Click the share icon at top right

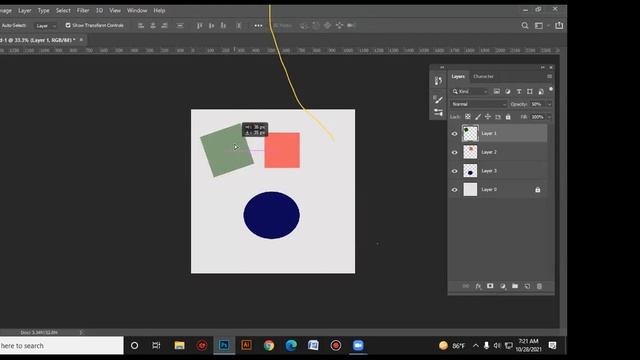coord(559,25)
